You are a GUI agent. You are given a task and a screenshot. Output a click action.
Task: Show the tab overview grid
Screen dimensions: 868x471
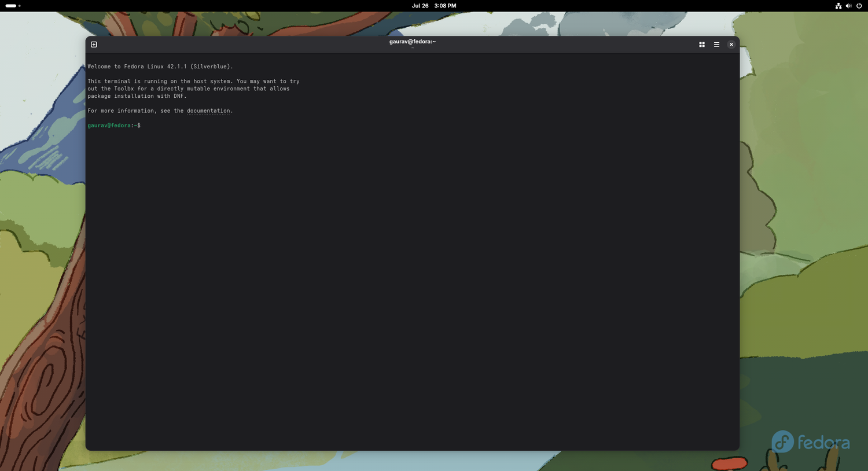pos(702,45)
